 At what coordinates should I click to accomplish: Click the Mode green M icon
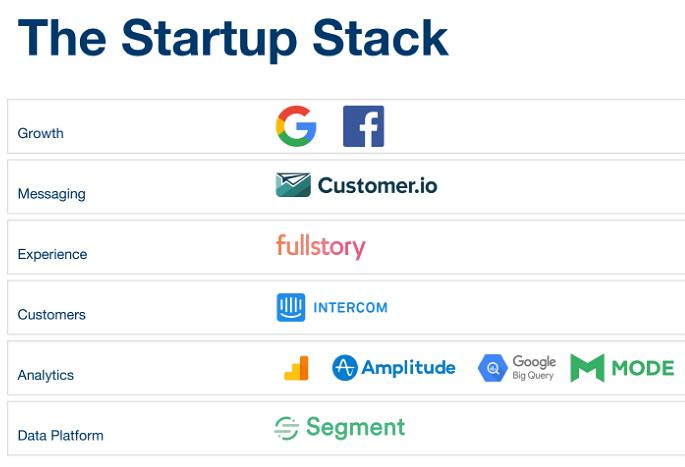tap(587, 368)
